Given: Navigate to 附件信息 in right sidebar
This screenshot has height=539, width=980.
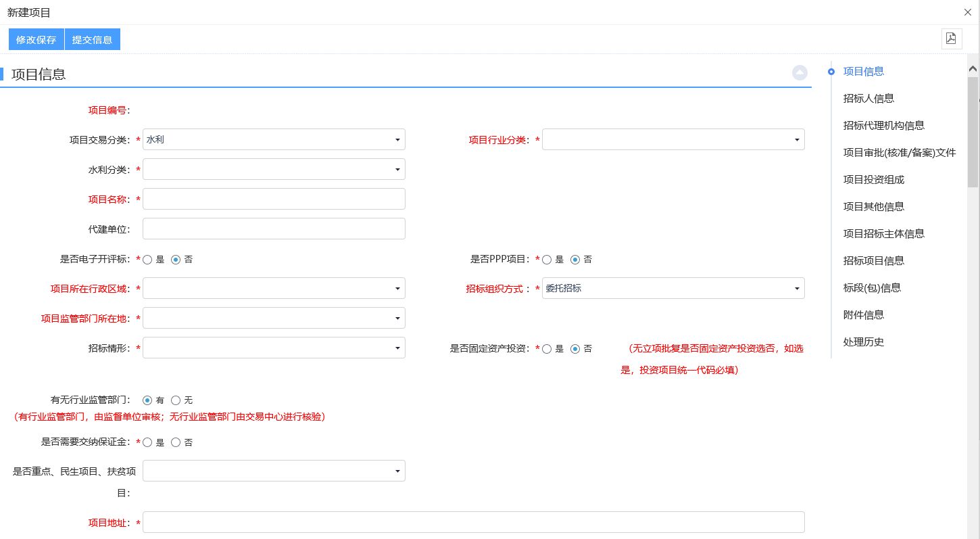Looking at the screenshot, I should coord(864,314).
